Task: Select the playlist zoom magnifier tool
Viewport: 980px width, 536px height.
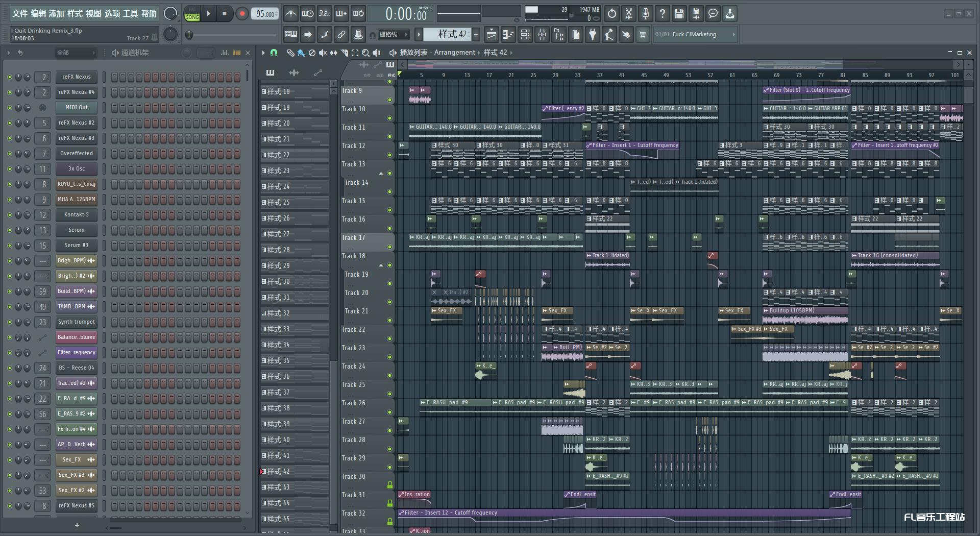Action: pos(365,53)
